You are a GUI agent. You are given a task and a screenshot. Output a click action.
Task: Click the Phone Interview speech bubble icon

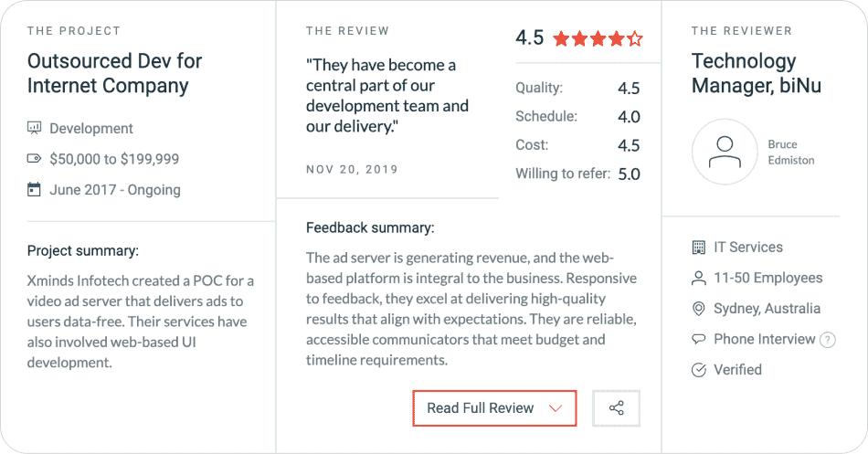699,339
